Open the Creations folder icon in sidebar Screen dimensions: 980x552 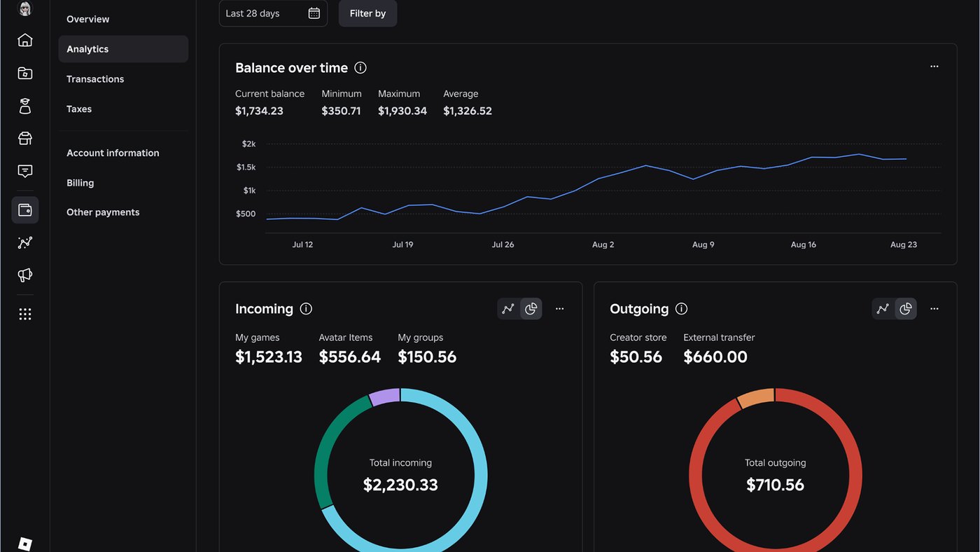click(25, 73)
